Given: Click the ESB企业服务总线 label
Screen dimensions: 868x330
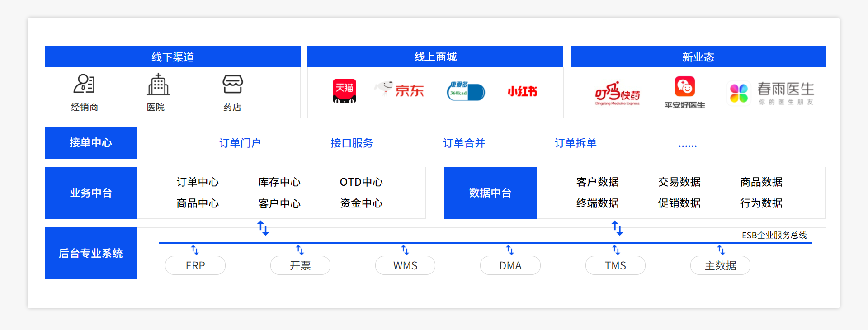Looking at the screenshot, I should click(x=774, y=236).
